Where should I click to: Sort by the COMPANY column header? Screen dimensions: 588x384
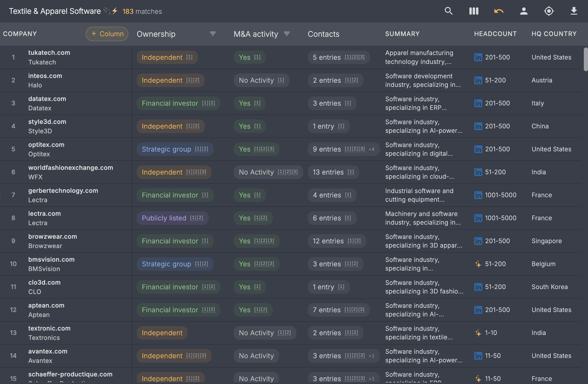[20, 34]
